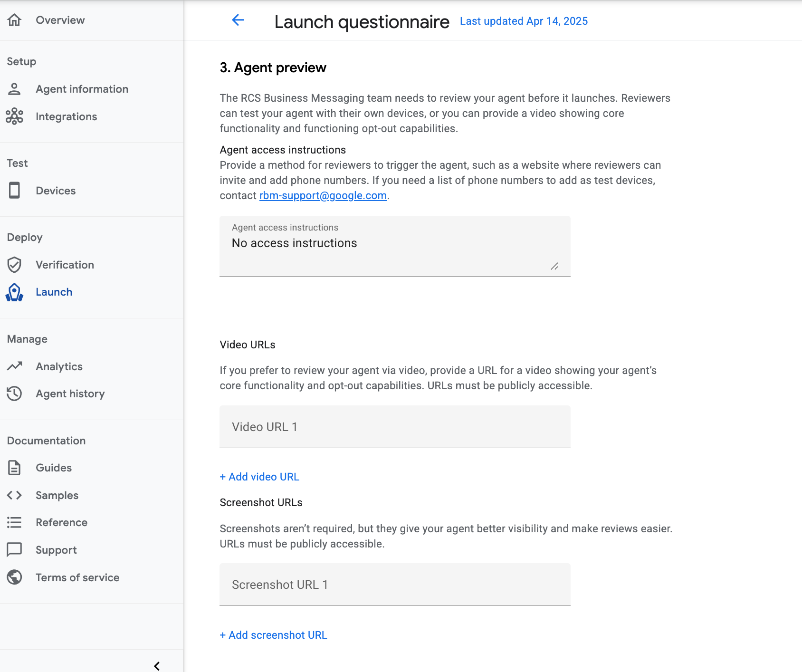
Task: Open the Support page
Action: (56, 550)
